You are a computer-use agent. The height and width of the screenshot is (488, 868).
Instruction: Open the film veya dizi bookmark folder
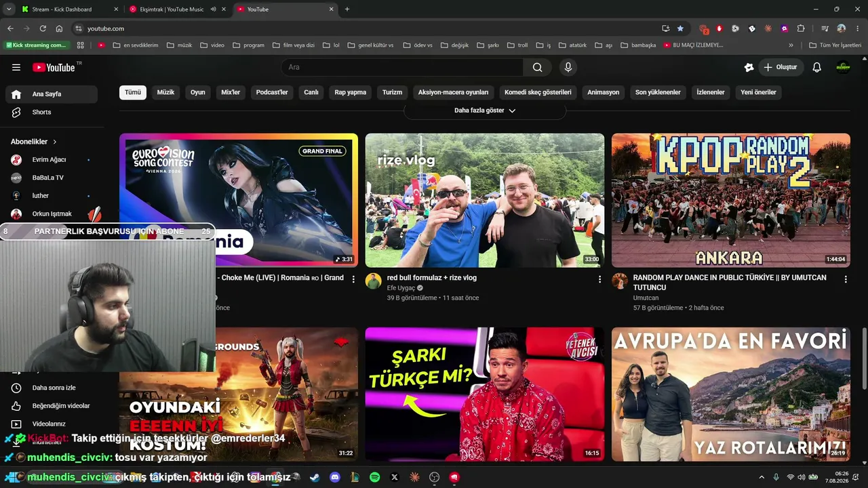pos(293,45)
